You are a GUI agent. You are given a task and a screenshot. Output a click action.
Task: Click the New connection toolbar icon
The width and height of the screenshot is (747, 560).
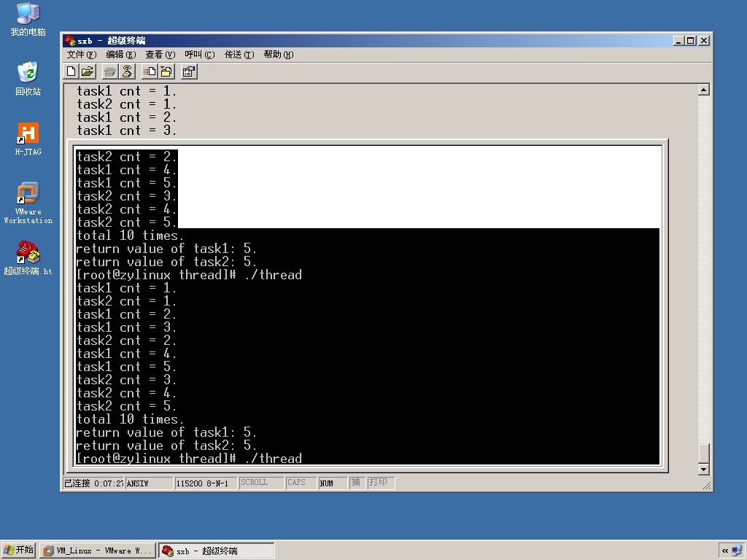pyautogui.click(x=71, y=72)
